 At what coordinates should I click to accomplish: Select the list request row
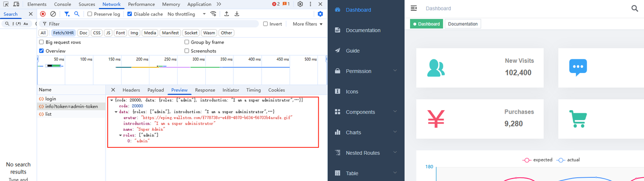[71, 114]
